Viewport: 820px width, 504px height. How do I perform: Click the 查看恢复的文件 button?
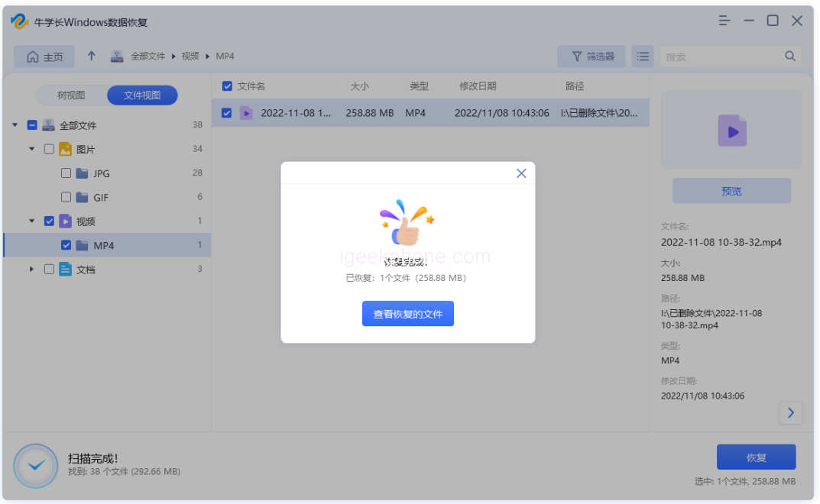407,314
